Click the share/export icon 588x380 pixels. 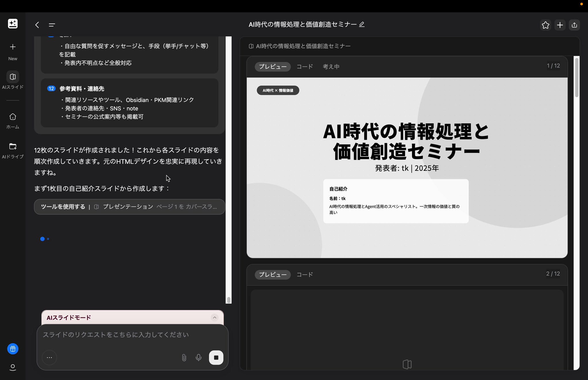574,25
